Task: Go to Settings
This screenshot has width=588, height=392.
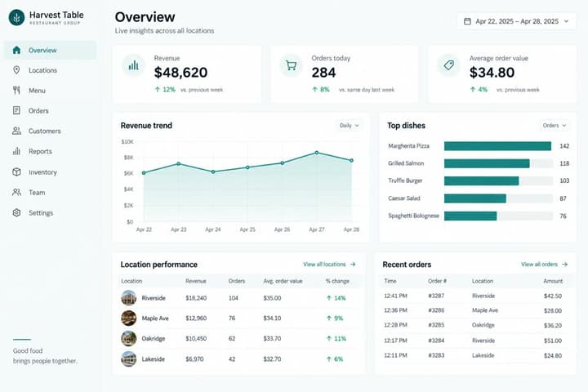Action: [x=51, y=212]
